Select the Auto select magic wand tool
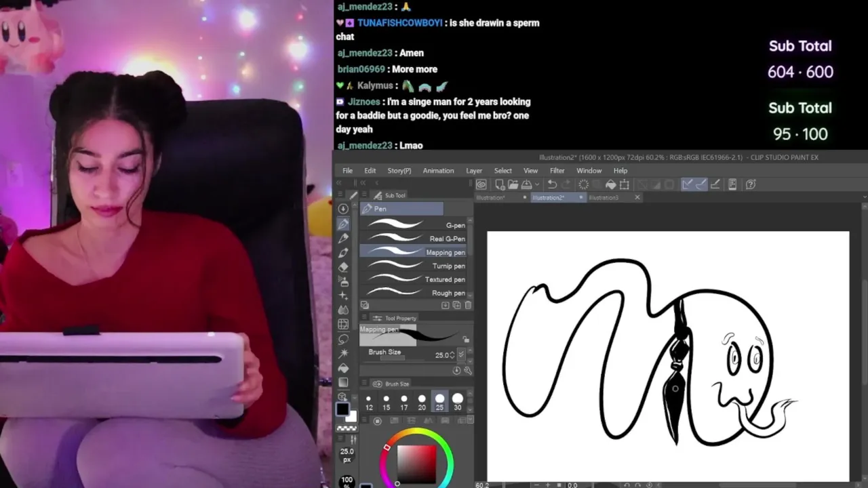This screenshot has height=488, width=868. [343, 353]
